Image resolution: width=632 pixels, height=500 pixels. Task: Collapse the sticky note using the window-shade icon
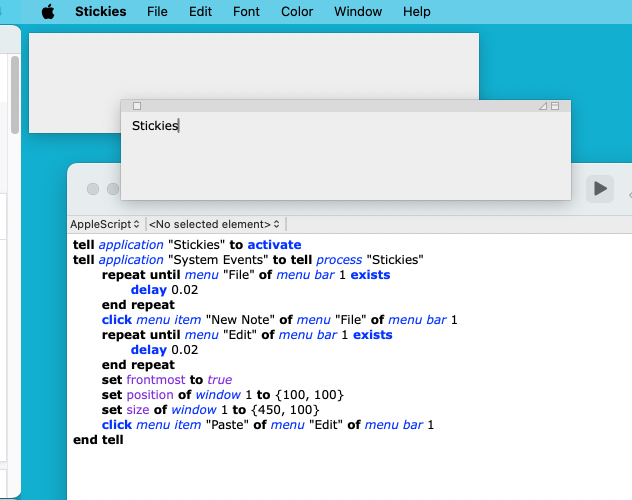[x=555, y=106]
